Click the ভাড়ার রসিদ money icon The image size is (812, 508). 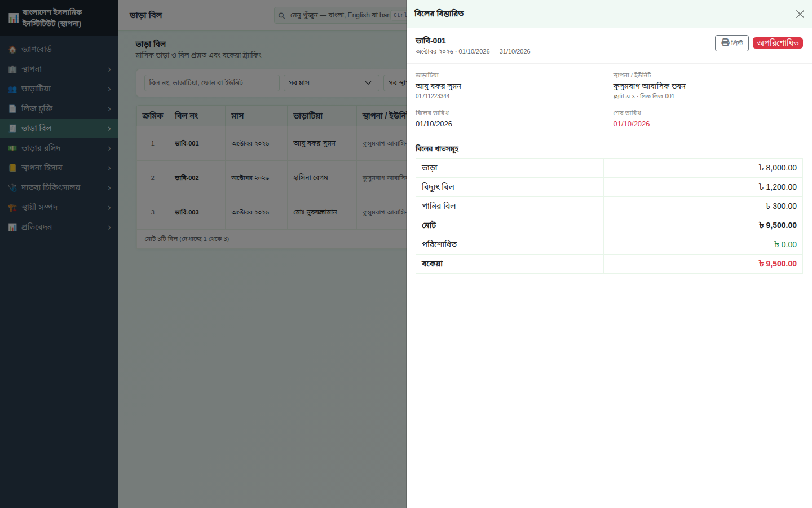coord(12,148)
